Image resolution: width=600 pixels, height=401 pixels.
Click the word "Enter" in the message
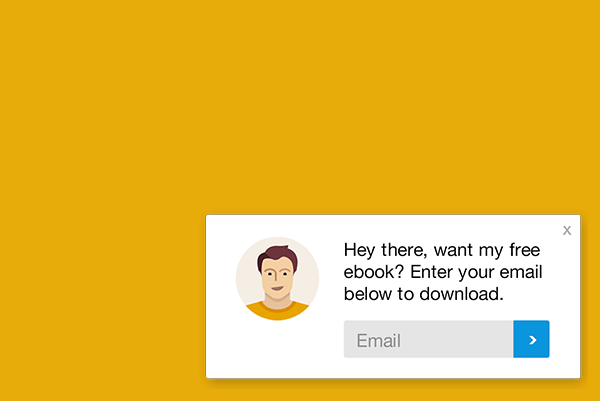[434, 272]
